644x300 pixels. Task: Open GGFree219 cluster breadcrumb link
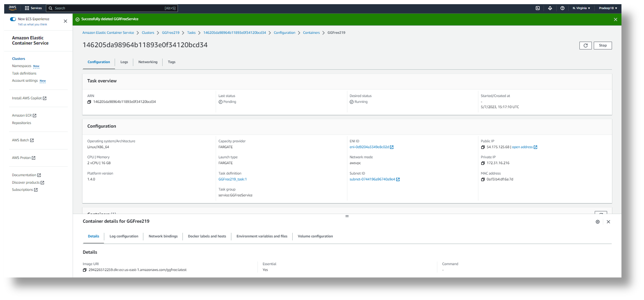point(171,33)
